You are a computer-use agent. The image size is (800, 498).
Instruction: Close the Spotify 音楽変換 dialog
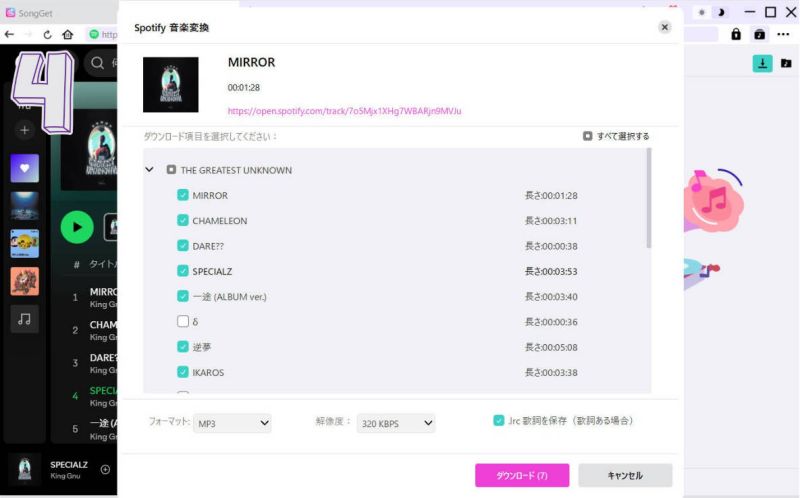click(664, 27)
